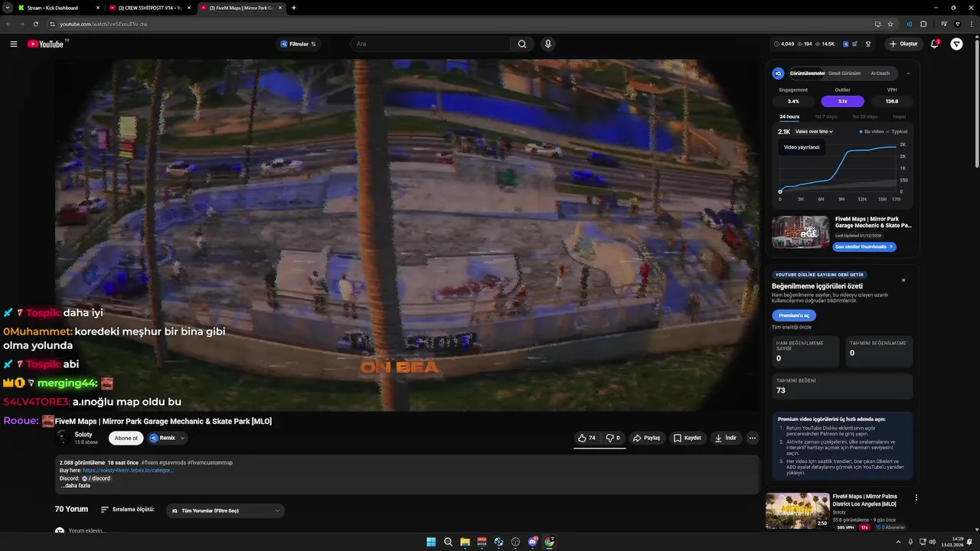Image resolution: width=980 pixels, height=551 pixels.
Task: Open Sıralama ölçütü sort menu
Action: [x=127, y=510]
